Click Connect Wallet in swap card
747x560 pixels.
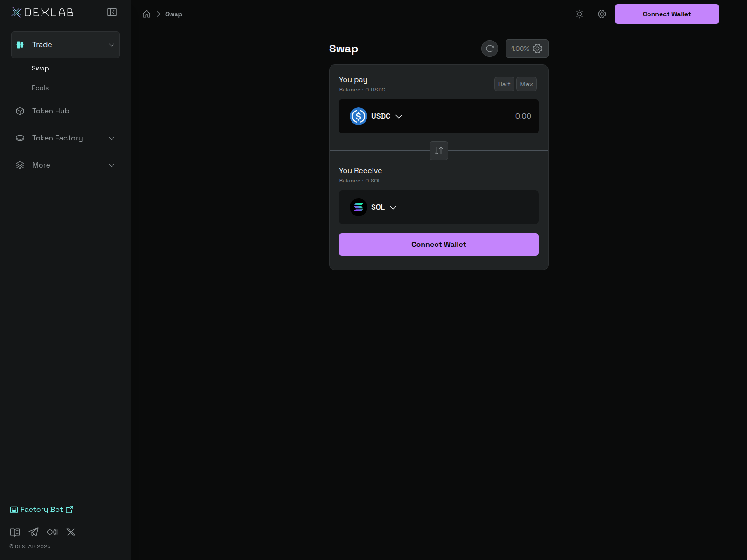pos(439,245)
